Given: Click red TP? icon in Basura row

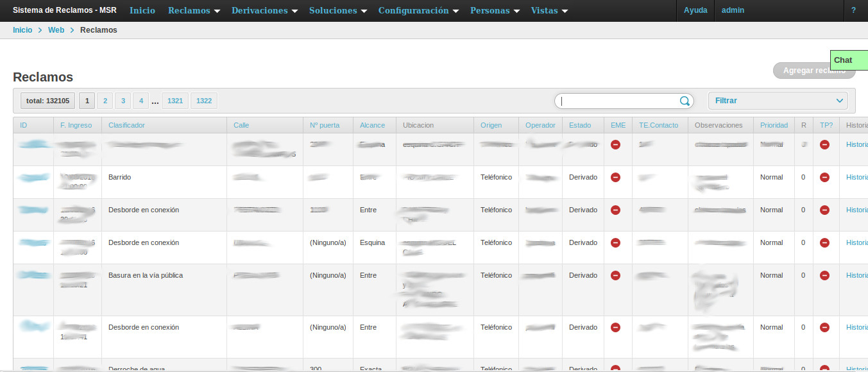Looking at the screenshot, I should pos(824,275).
